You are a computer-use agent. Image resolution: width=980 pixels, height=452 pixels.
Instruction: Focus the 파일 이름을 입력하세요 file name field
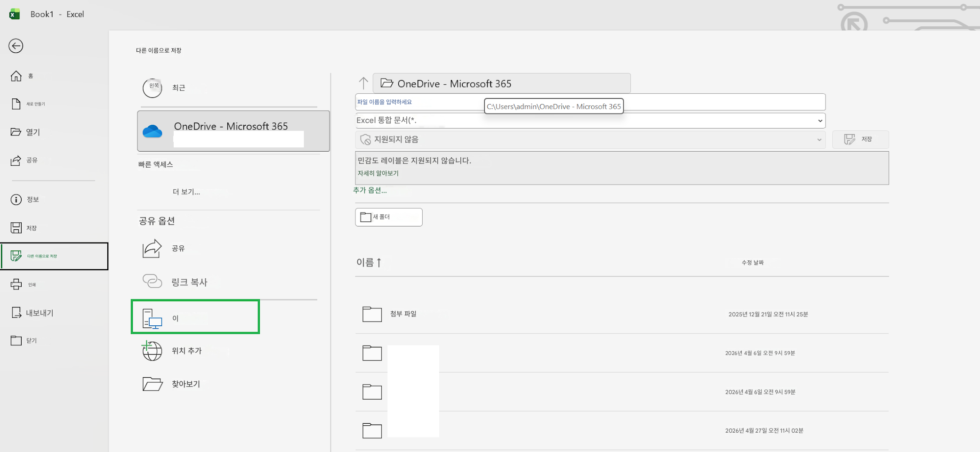590,102
